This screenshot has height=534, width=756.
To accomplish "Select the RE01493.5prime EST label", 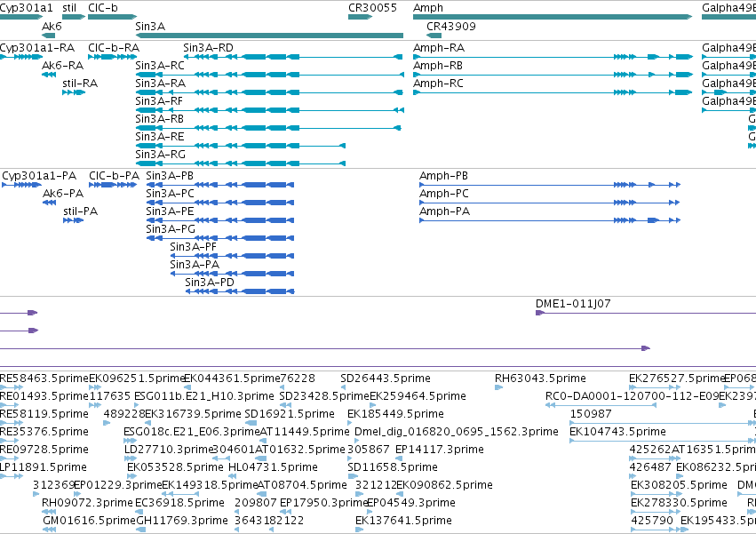I will coord(44,396).
